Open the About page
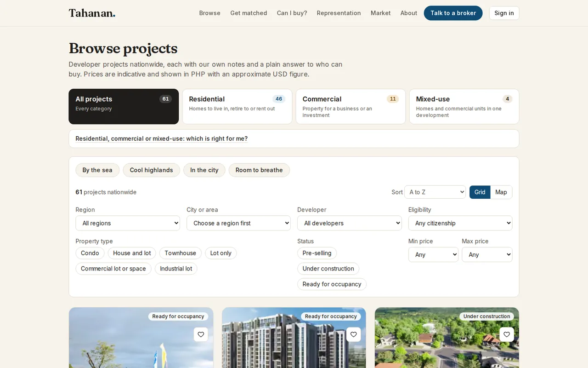The height and width of the screenshot is (368, 588). [409, 13]
